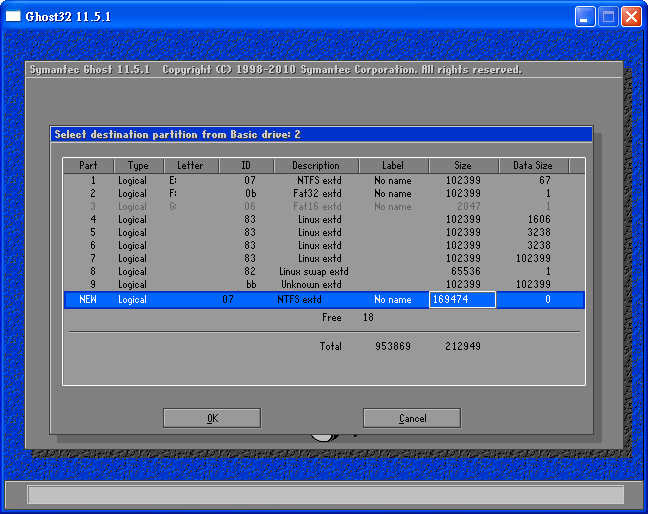Select partition 1 NTFS extd row
648x514 pixels.
pos(324,181)
